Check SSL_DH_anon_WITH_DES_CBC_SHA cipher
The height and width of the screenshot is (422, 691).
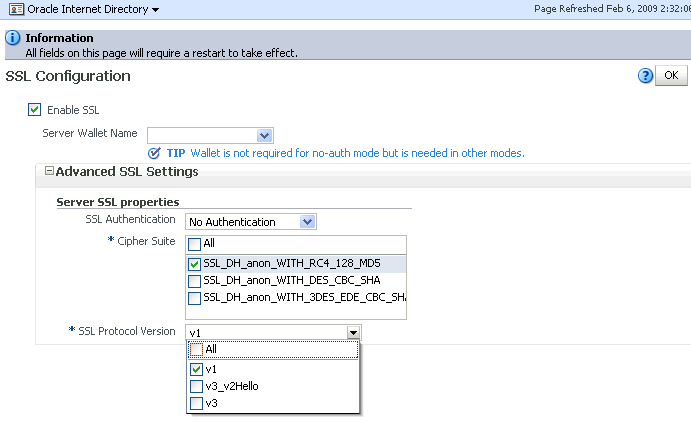[194, 281]
